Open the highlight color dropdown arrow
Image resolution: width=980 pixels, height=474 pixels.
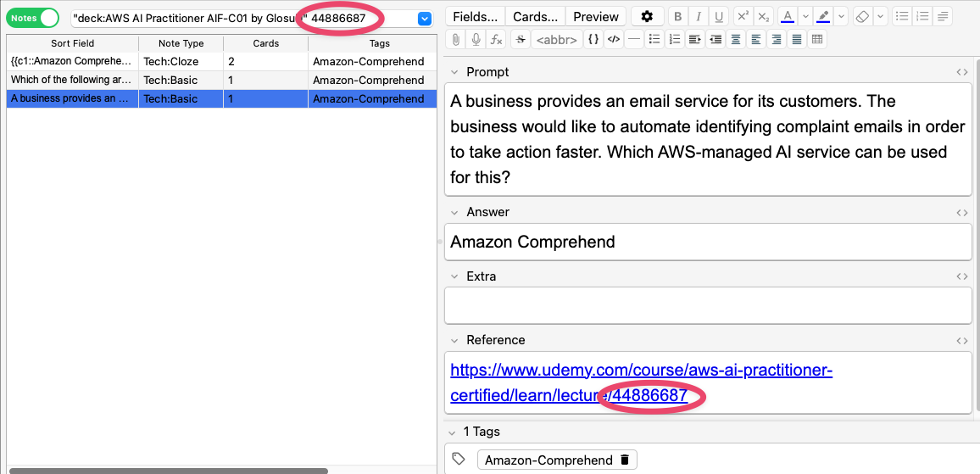click(841, 16)
